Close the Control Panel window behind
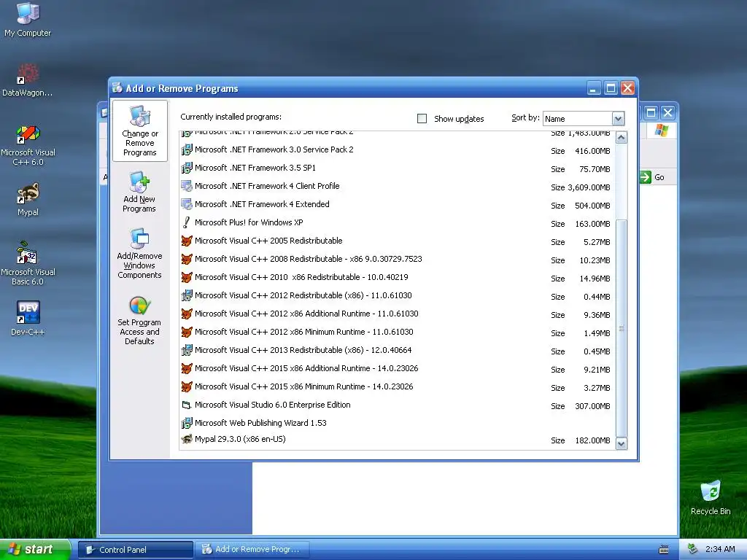The width and height of the screenshot is (747, 560). tap(668, 113)
